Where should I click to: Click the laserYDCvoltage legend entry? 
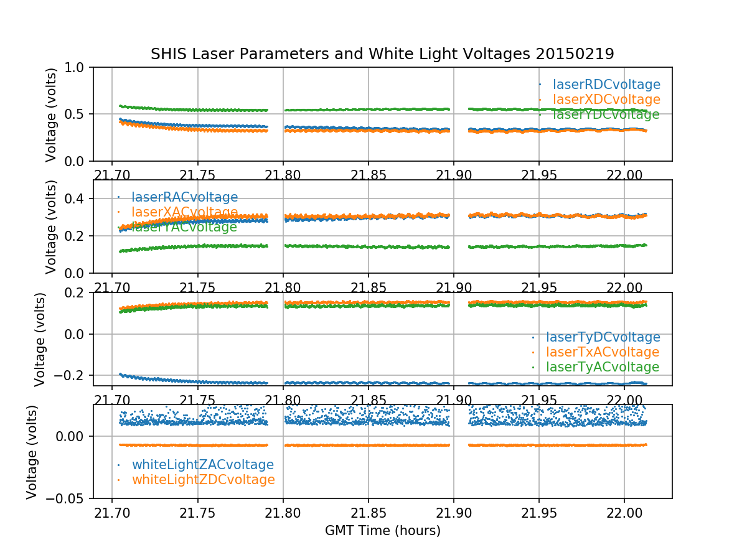[x=606, y=114]
